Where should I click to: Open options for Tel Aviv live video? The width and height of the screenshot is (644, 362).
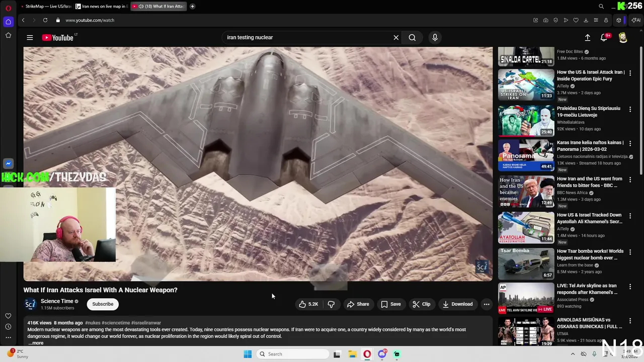tap(630, 287)
